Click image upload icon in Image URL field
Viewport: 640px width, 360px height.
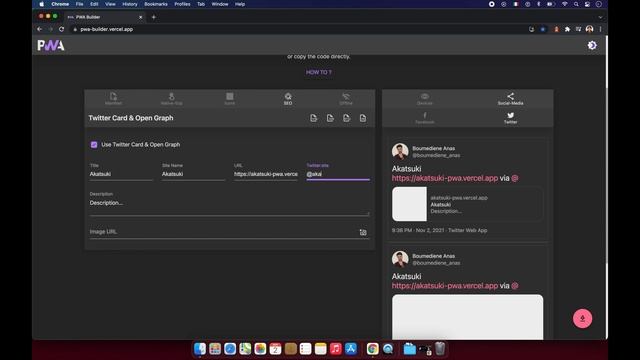363,232
